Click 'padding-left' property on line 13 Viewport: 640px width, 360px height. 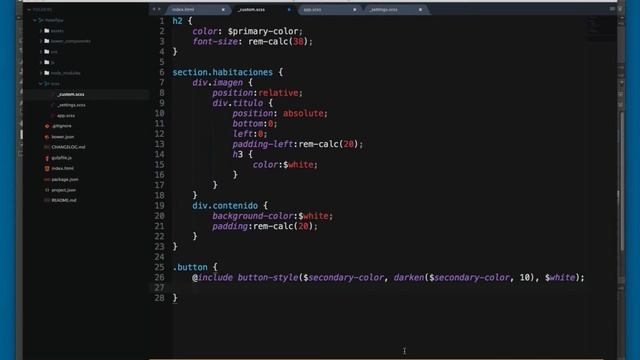tap(263, 144)
